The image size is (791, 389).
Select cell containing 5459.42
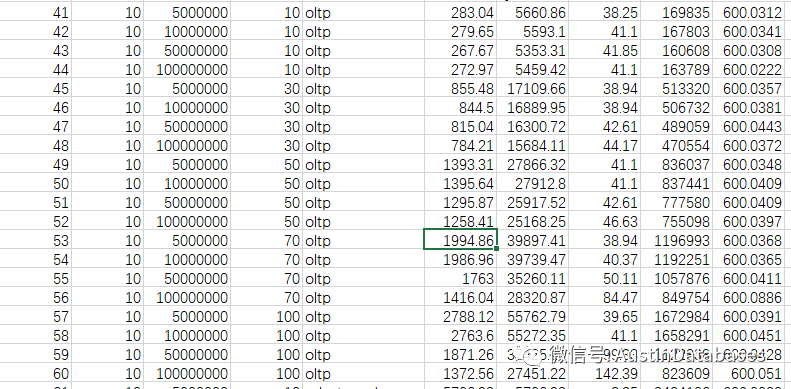click(532, 69)
